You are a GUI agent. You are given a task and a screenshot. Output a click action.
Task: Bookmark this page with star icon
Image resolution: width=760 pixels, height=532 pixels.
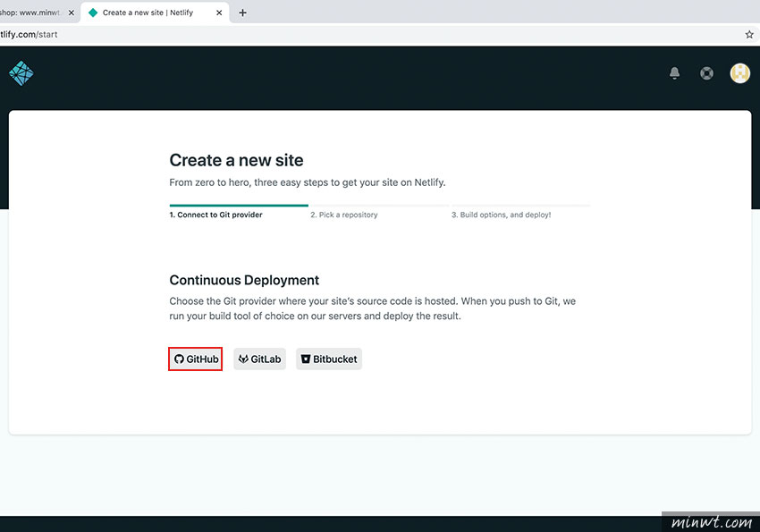[x=749, y=34]
